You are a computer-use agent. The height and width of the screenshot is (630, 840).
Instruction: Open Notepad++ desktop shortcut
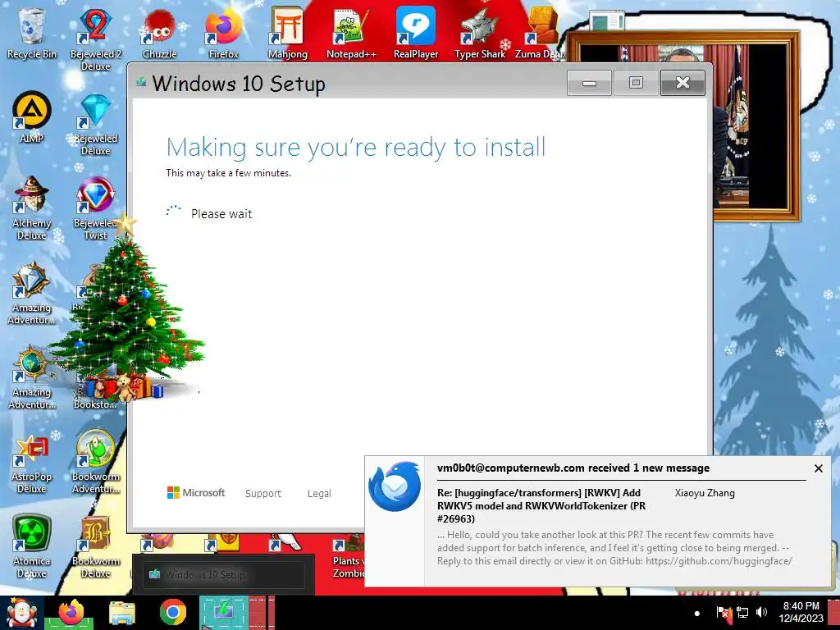[351, 32]
